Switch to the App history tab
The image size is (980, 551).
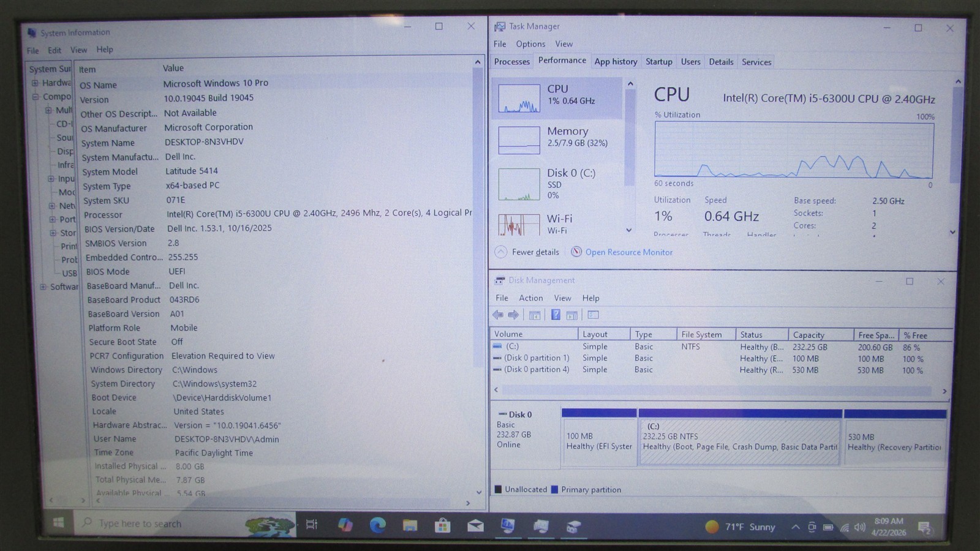coord(616,62)
